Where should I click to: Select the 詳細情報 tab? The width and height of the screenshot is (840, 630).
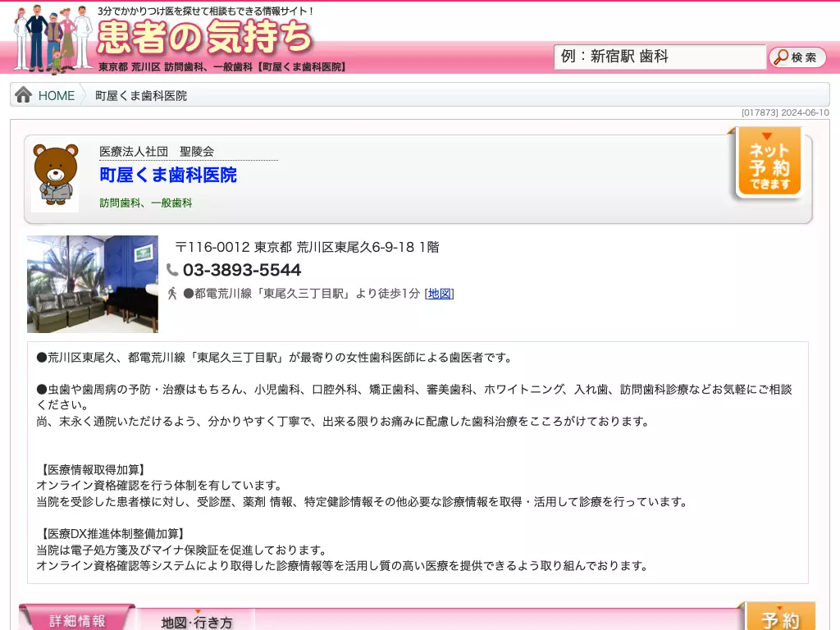point(76,619)
